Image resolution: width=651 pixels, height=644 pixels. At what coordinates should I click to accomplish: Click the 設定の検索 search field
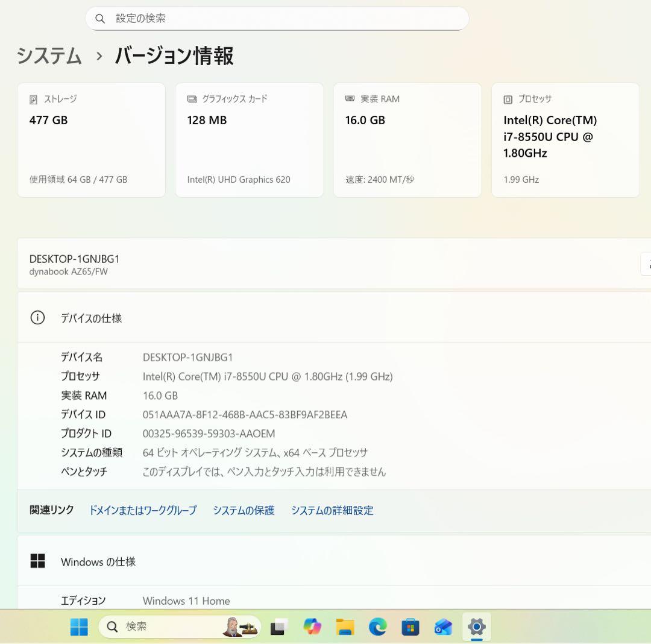[x=277, y=19]
